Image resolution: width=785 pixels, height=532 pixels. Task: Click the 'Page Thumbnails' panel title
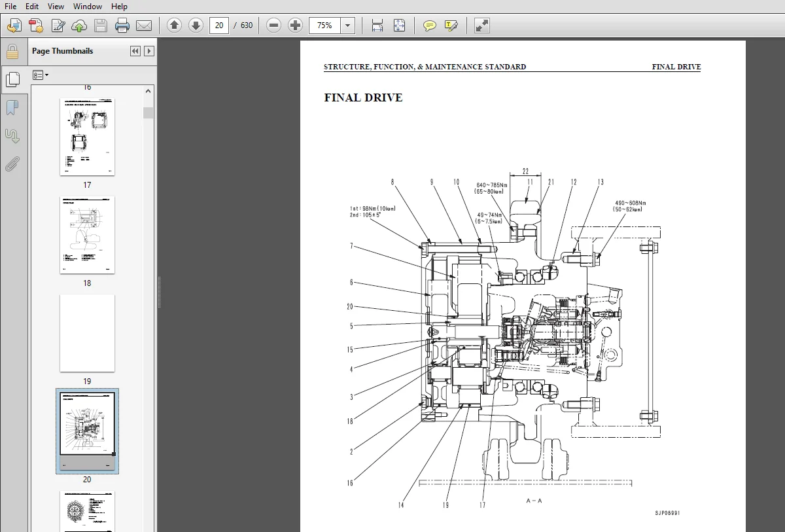click(63, 51)
